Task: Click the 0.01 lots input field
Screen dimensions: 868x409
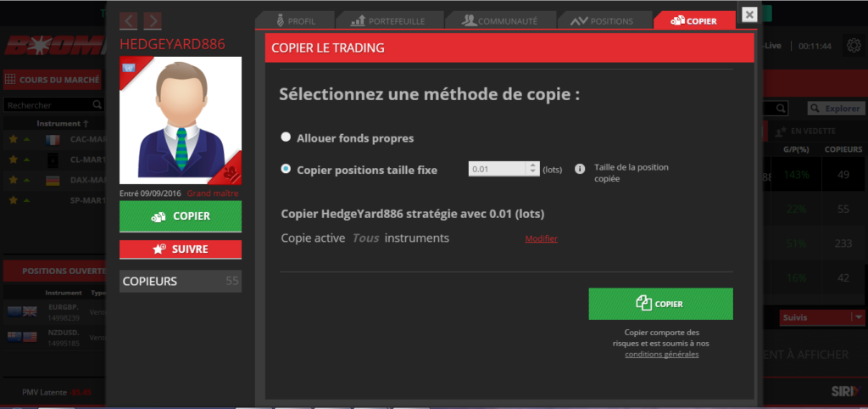Action: tap(498, 169)
